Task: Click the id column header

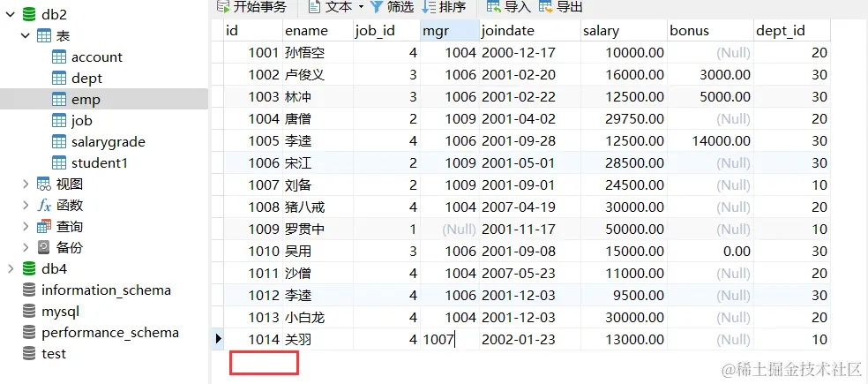Action: [253, 31]
